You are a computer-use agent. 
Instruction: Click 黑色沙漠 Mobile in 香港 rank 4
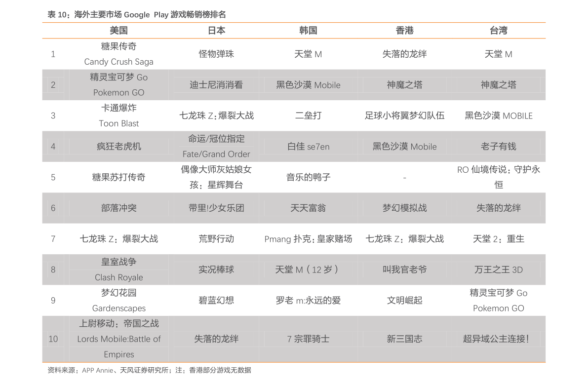(404, 146)
